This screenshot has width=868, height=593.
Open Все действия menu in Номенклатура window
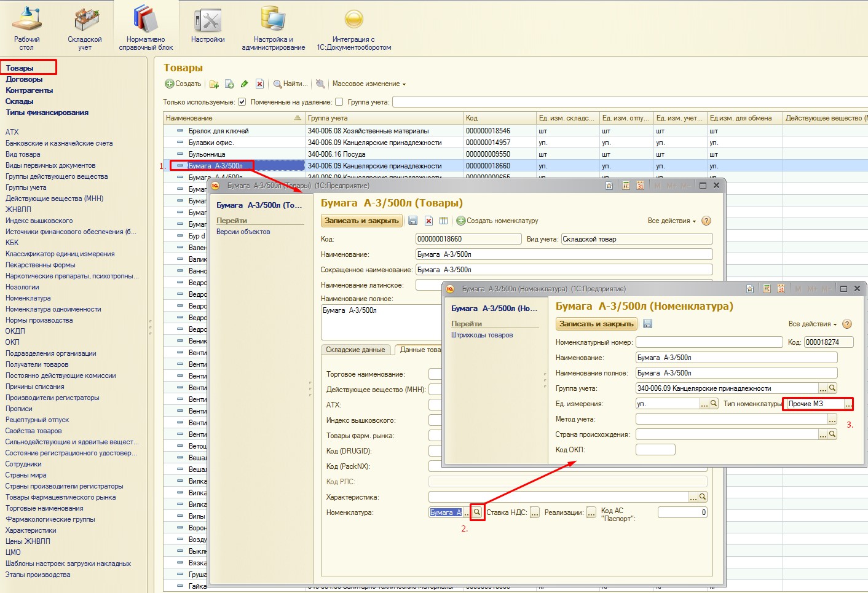click(x=812, y=324)
